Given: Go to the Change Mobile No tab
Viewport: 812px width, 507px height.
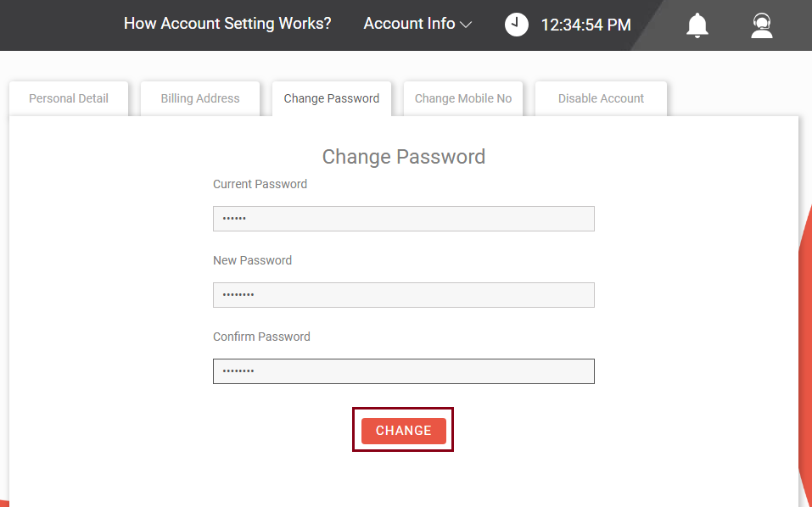Looking at the screenshot, I should (x=463, y=98).
